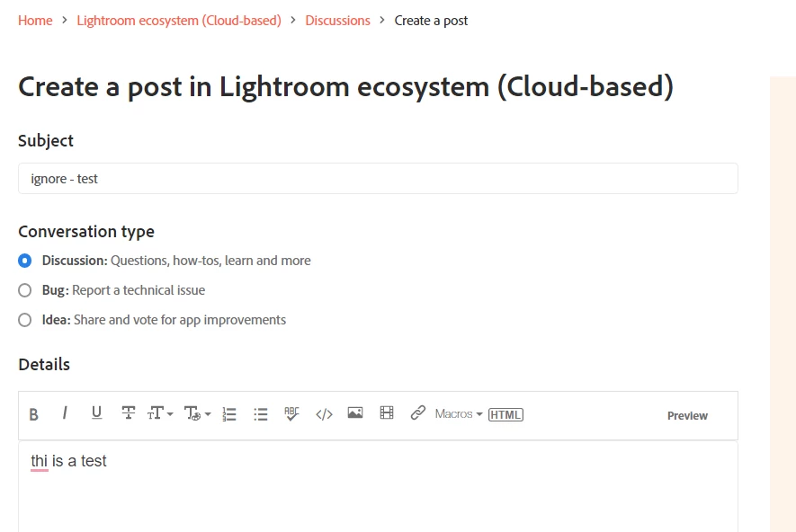Apply bold formatting in the editor toolbar
Screen dimensions: 796x532
33,414
